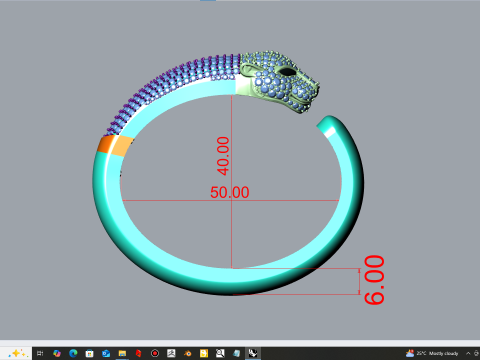Open the Mostly cloudy weather widget
The width and height of the screenshot is (480, 360).
[x=432, y=353]
